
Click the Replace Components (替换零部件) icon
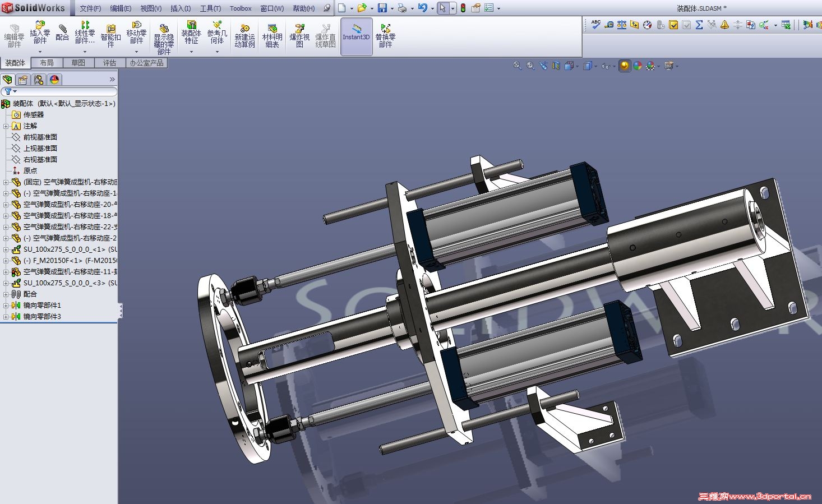click(385, 36)
